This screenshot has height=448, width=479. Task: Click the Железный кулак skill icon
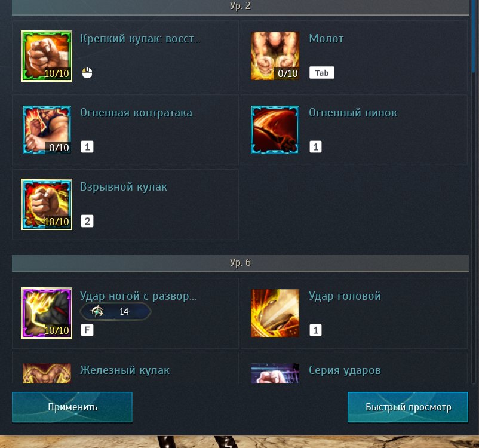coord(47,373)
